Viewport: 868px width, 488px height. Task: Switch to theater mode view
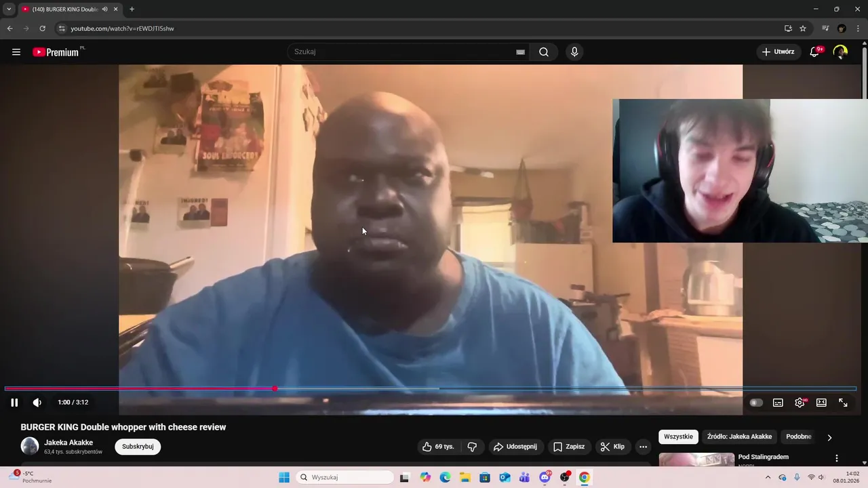point(821,403)
